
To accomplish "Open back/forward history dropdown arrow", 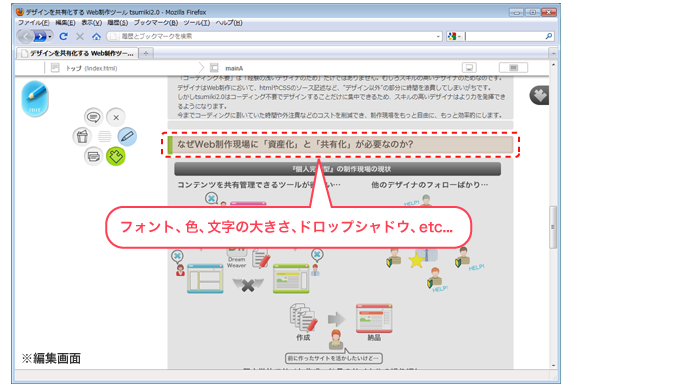I will pyautogui.click(x=50, y=37).
